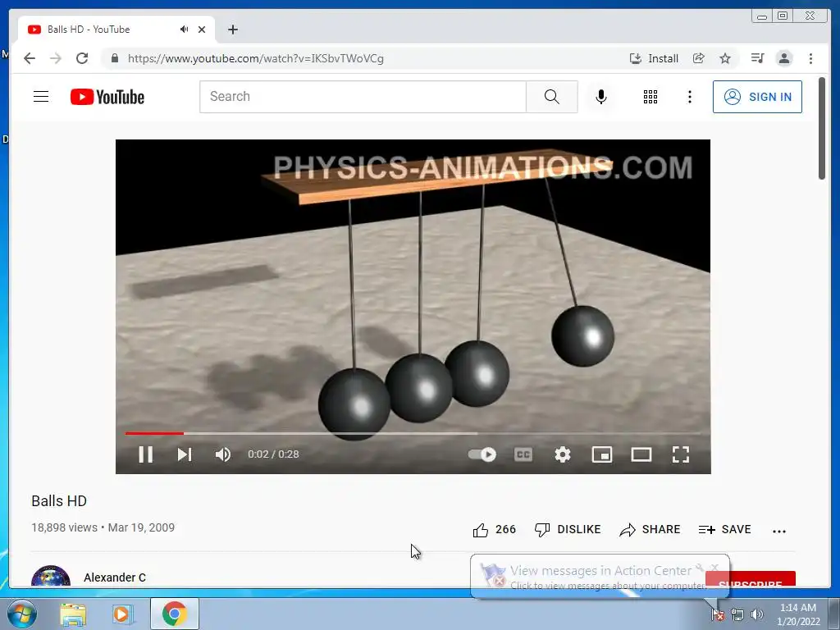
Task: Mute the video player volume
Action: 223,454
